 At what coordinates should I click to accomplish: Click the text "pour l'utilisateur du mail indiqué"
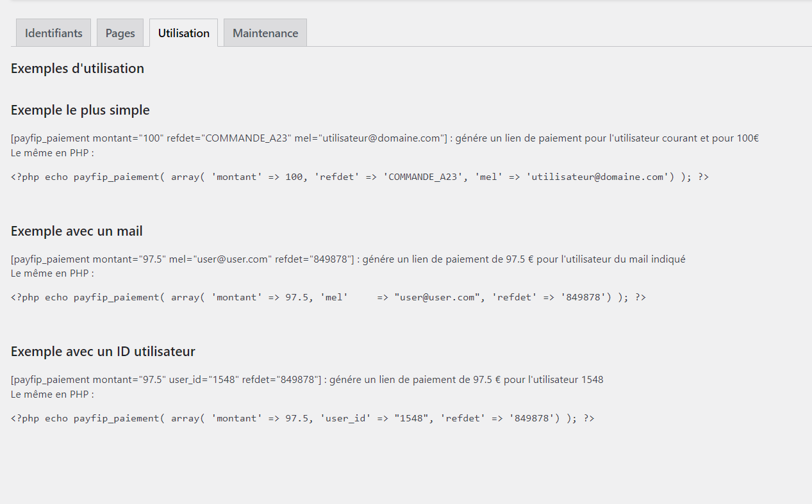[x=611, y=259]
